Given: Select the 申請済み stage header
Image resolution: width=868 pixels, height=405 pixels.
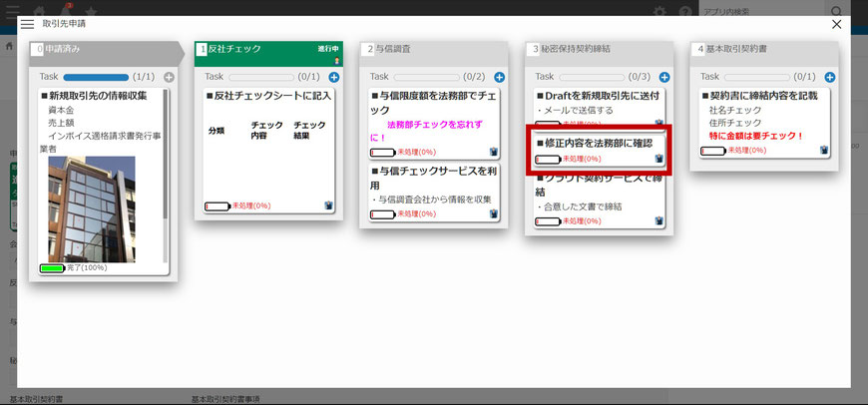Looking at the screenshot, I should click(x=100, y=49).
